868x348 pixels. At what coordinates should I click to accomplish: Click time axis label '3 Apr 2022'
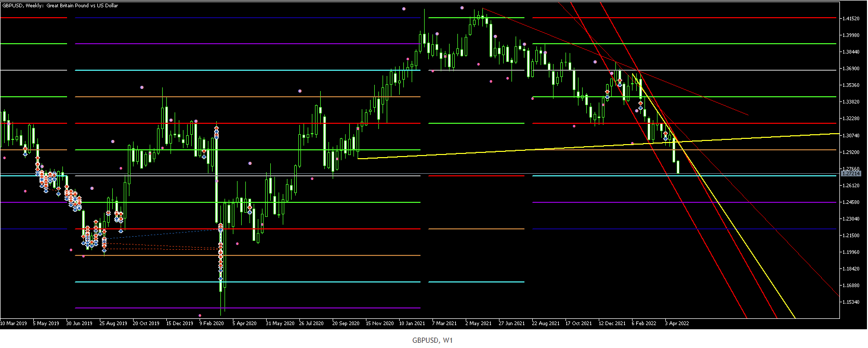[677, 323]
